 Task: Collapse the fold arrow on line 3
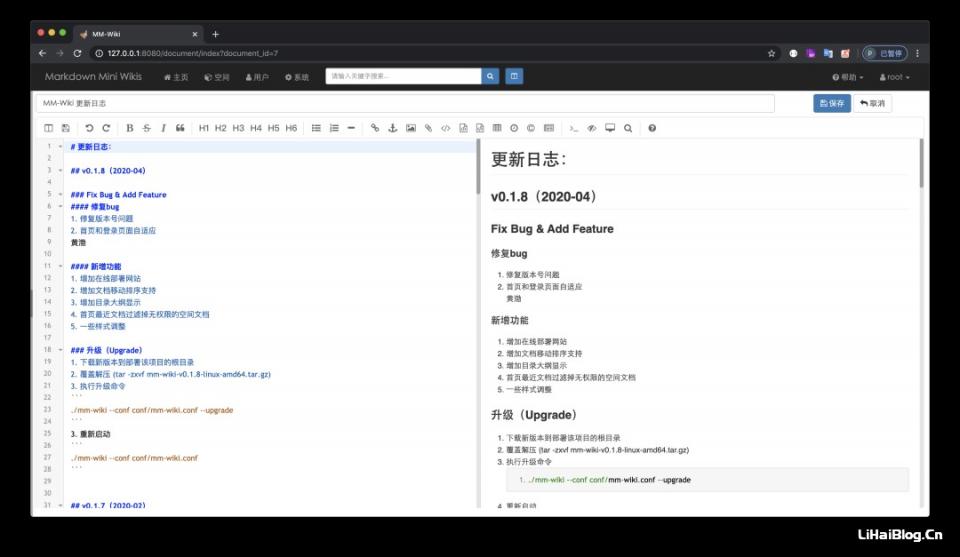pyautogui.click(x=60, y=170)
